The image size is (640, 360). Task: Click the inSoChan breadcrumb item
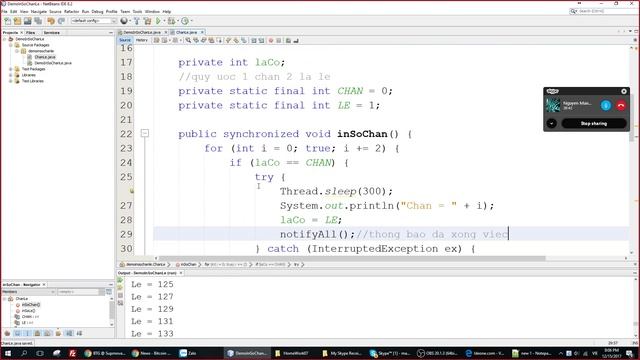(x=188, y=264)
